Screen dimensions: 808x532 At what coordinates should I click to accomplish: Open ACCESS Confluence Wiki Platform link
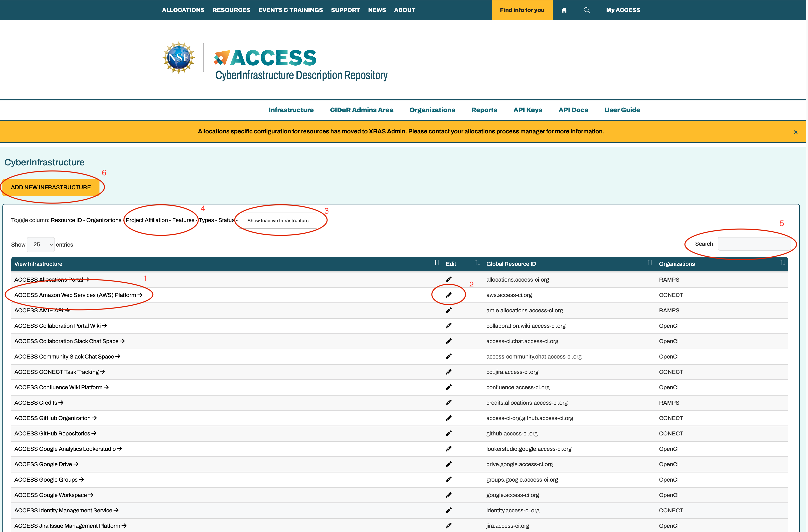pos(61,387)
